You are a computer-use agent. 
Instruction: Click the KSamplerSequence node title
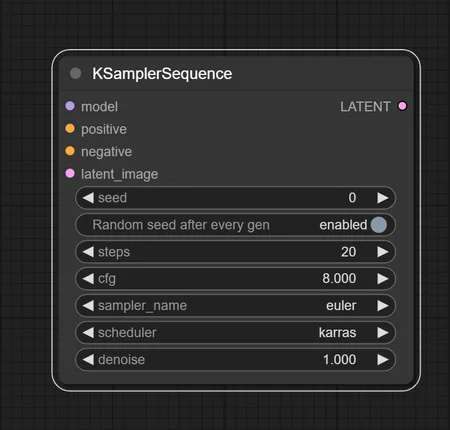(162, 74)
